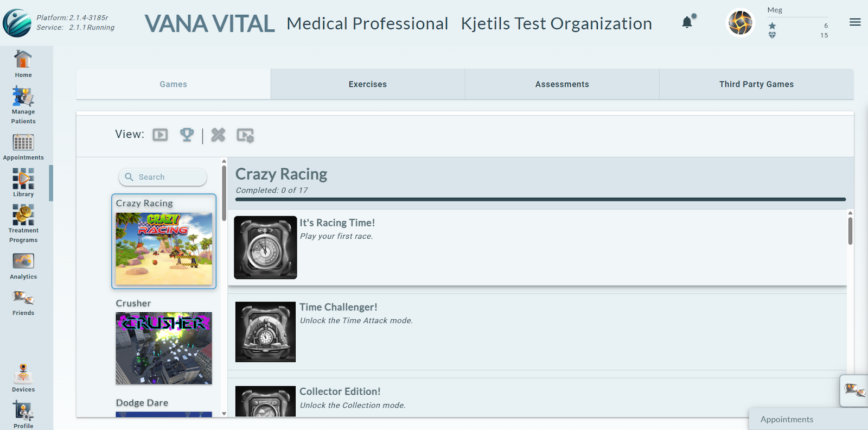Image resolution: width=868 pixels, height=430 pixels.
Task: Click the Crazy Racing heading
Action: [x=281, y=174]
